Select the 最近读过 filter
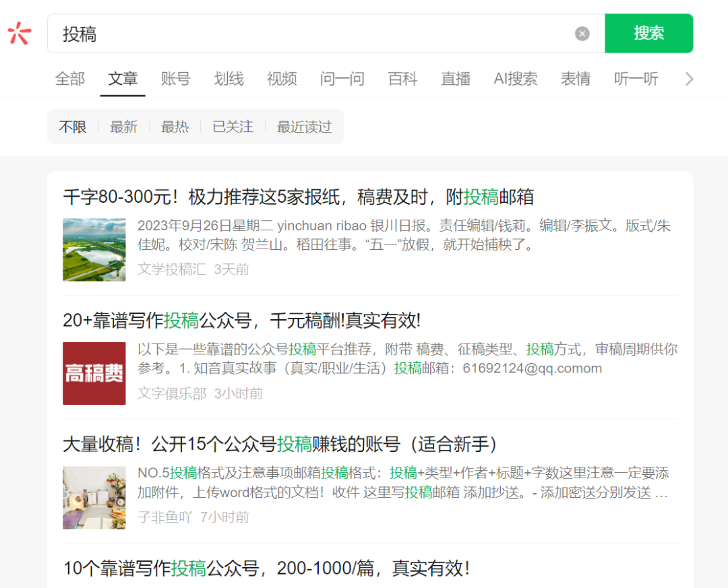Viewport: 728px width, 588px height. point(304,127)
